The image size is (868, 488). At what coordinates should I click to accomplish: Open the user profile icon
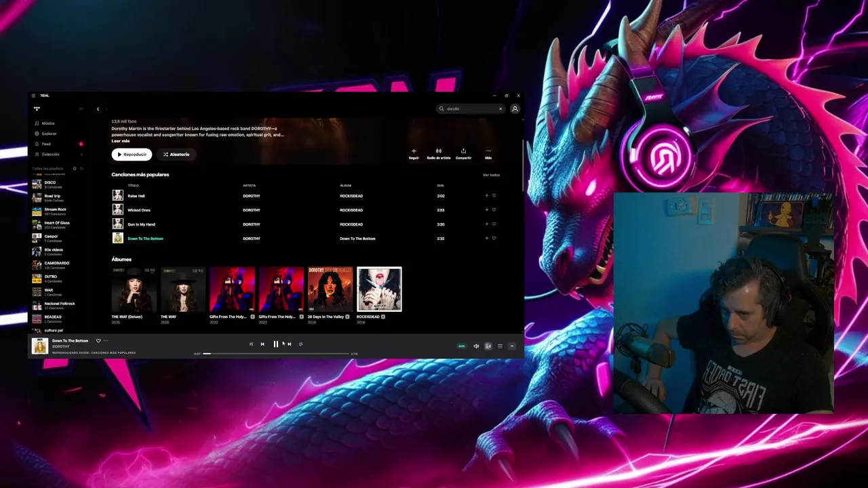(x=515, y=108)
